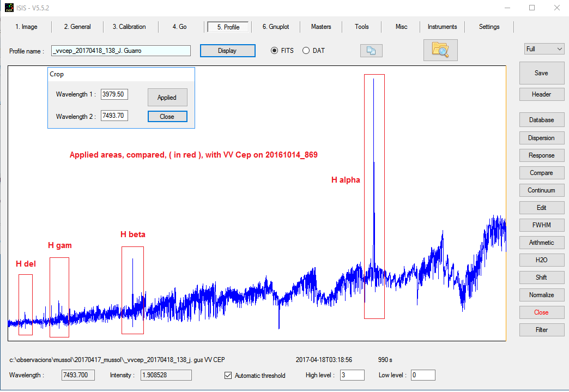Viewport: 569px width, 392px height.
Task: Select the FITS radio button
Action: (x=275, y=51)
